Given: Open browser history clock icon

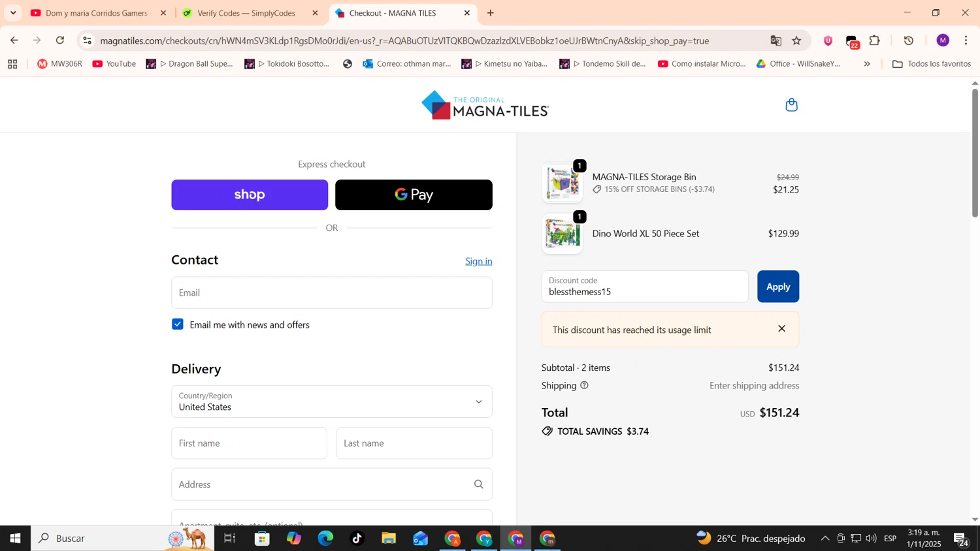Looking at the screenshot, I should click(908, 40).
